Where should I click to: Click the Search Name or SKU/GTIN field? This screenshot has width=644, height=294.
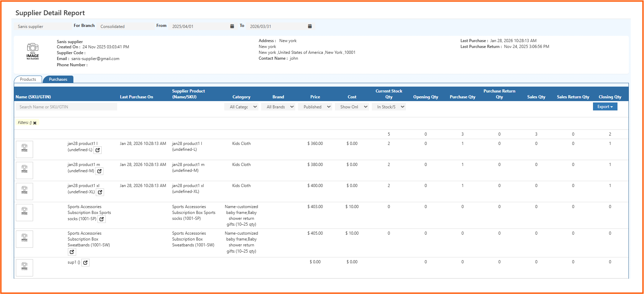coord(66,107)
